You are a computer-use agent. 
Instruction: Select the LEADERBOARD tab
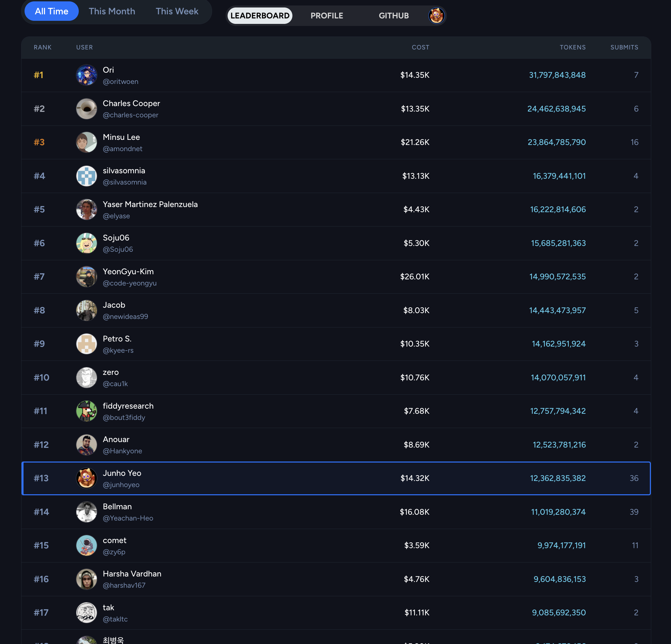coord(260,15)
